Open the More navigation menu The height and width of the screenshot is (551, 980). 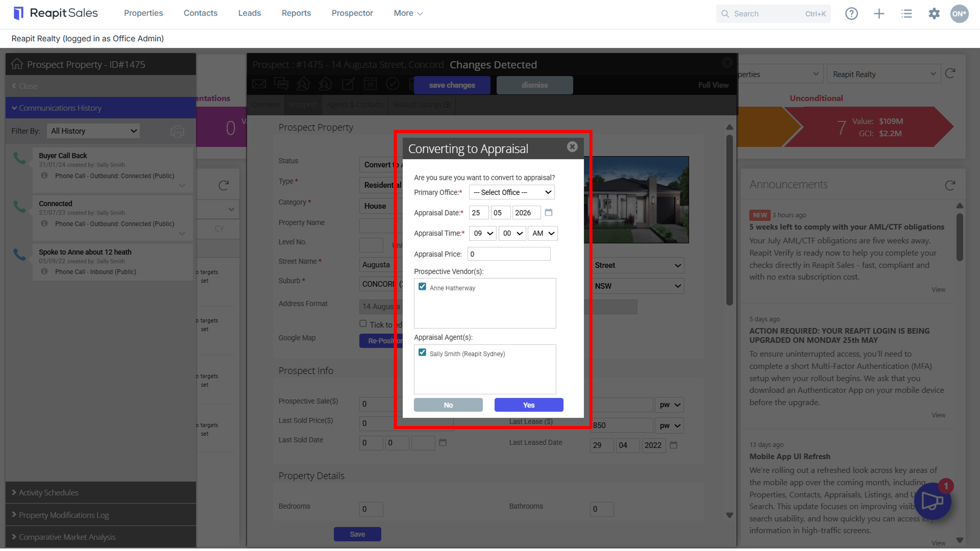pyautogui.click(x=408, y=13)
